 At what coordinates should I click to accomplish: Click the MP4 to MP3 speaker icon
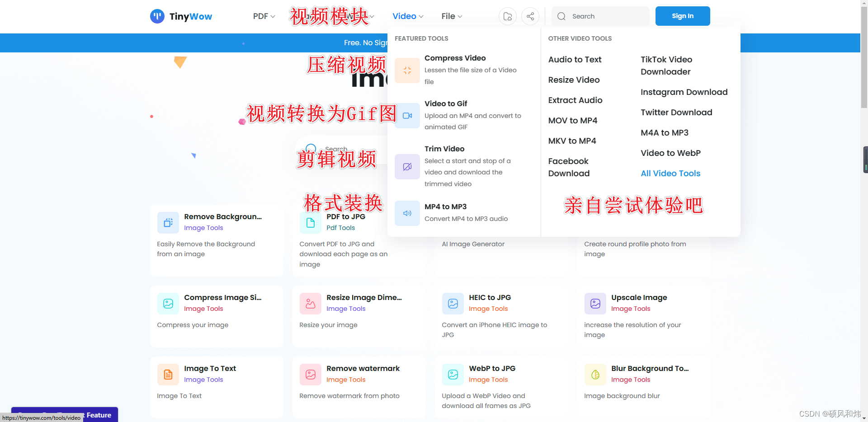pos(407,213)
